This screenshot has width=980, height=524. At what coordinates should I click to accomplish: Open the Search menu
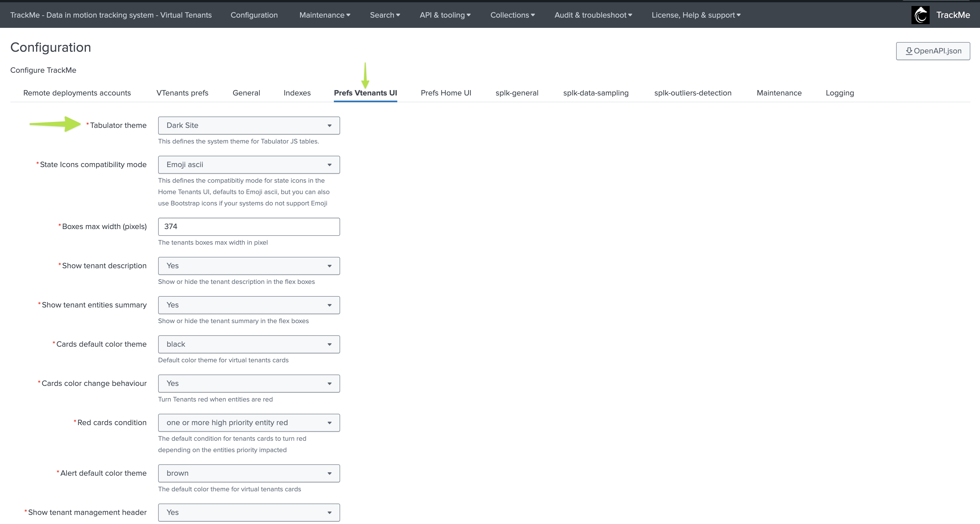click(384, 15)
